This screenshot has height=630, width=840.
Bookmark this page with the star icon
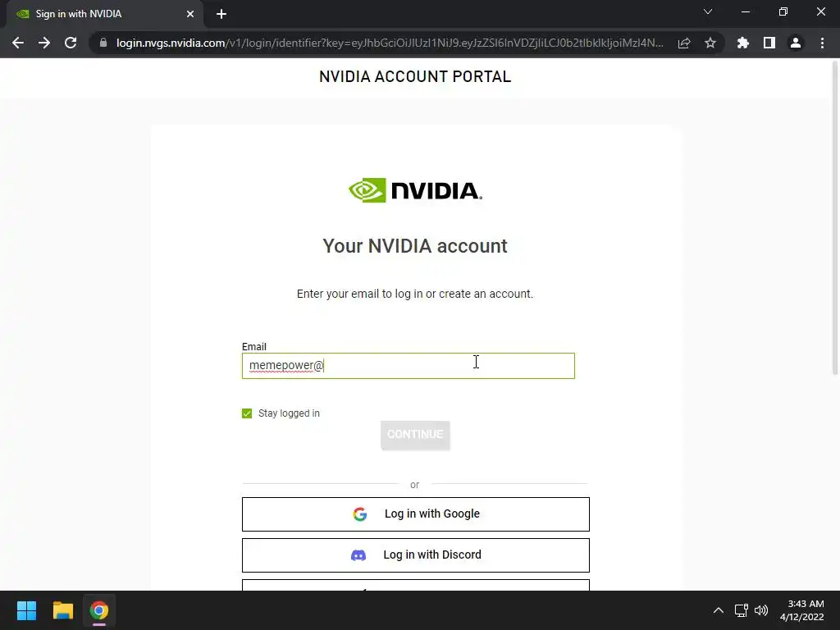click(x=710, y=43)
